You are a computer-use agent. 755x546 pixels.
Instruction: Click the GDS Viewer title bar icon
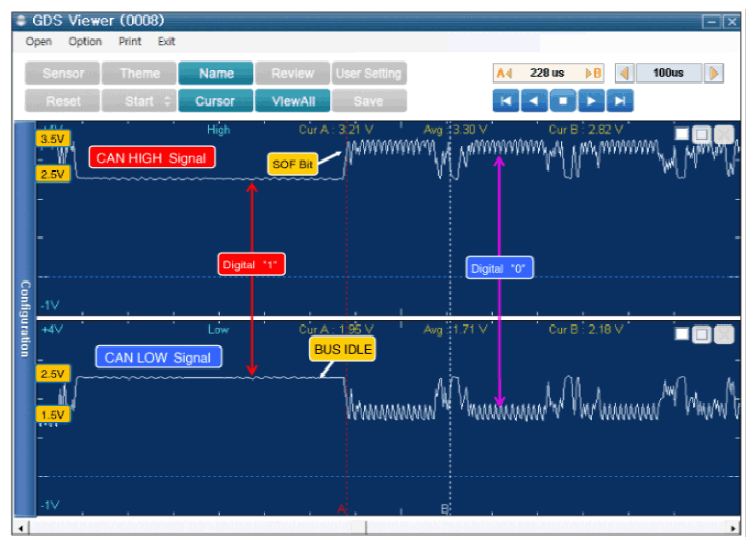pos(21,21)
